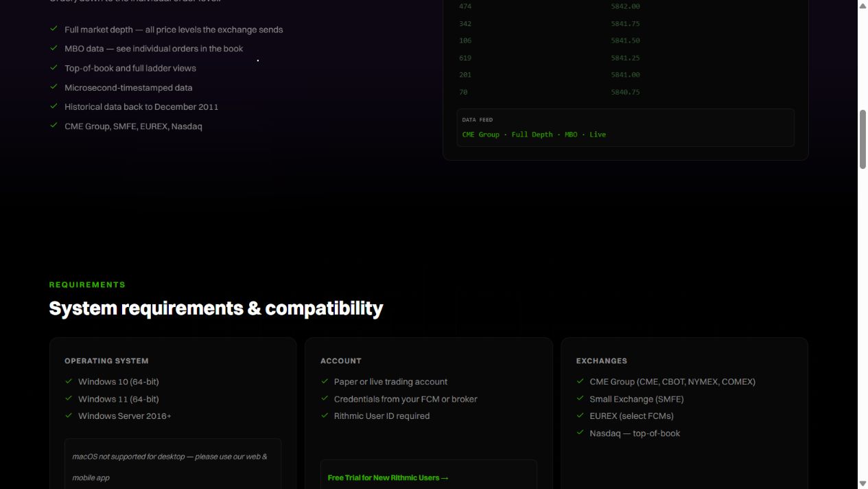The height and width of the screenshot is (489, 868).
Task: Click the scrollbar up arrow
Action: pos(863,5)
